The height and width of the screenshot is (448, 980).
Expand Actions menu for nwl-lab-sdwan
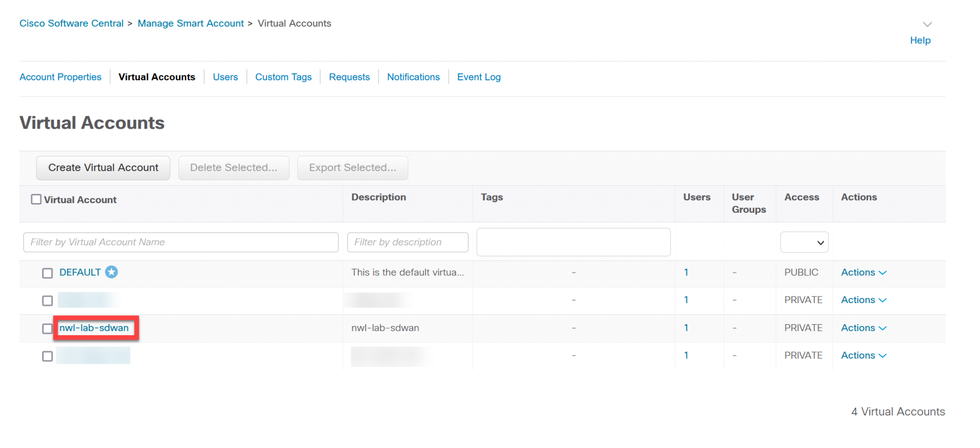[863, 328]
